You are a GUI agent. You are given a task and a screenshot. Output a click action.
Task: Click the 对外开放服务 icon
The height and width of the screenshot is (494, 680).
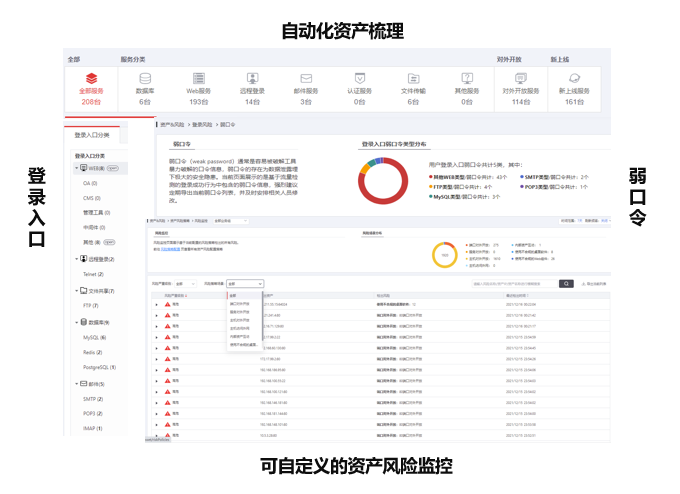(520, 78)
